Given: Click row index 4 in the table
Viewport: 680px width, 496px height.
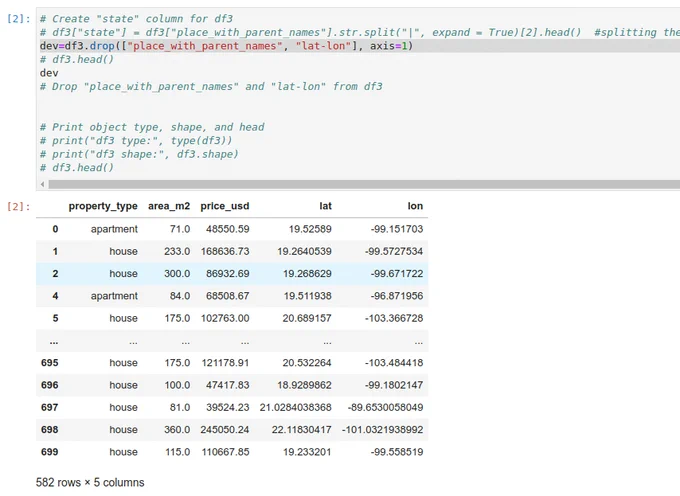Looking at the screenshot, I should [55, 296].
